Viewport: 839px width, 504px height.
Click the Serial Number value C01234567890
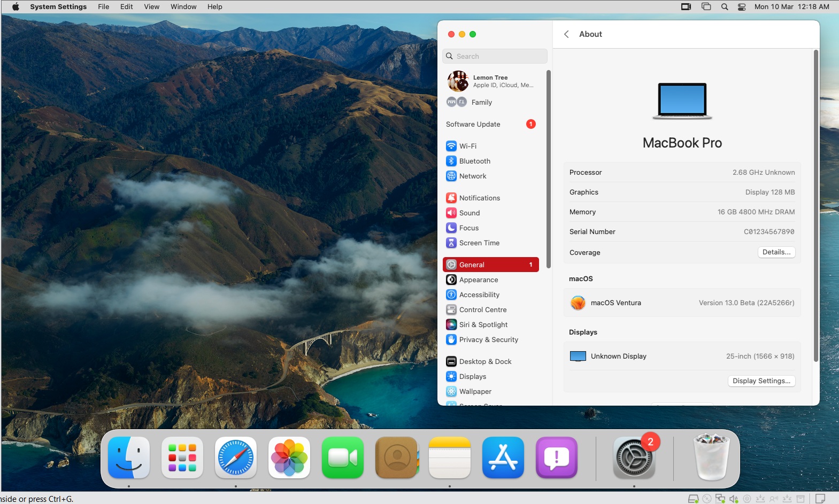pos(769,231)
